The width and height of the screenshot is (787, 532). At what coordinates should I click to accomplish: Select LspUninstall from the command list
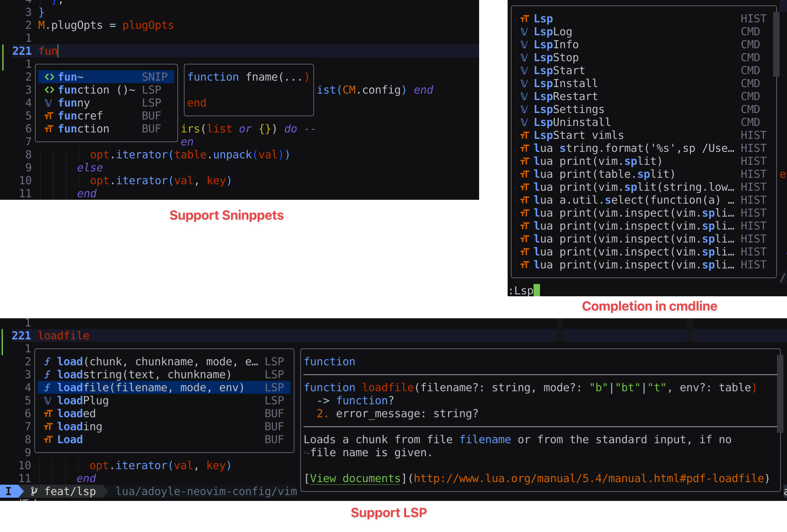point(572,122)
